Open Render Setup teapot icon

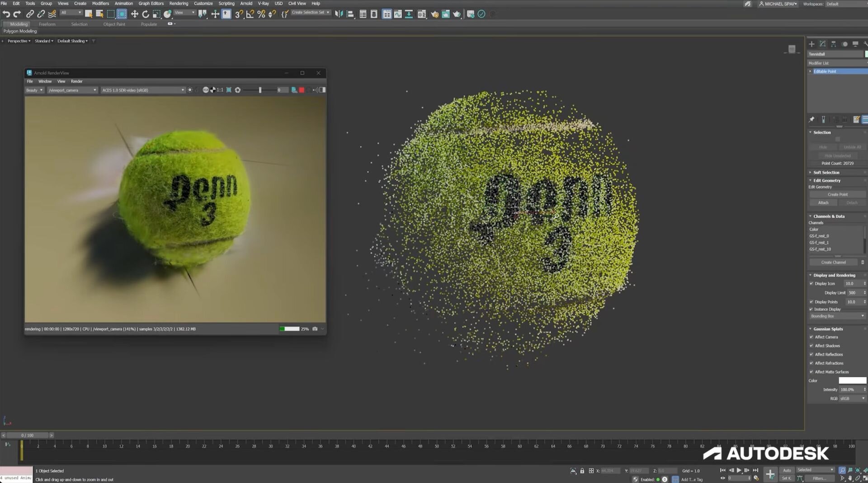tap(435, 14)
